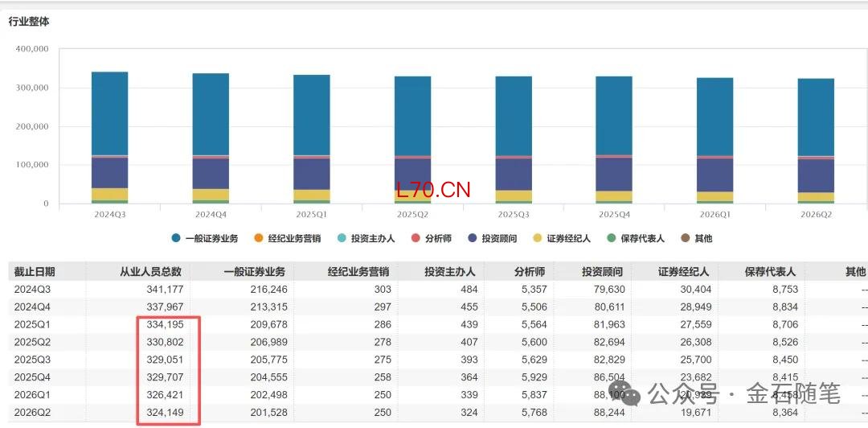This screenshot has height=428, width=868.
Task: Click the 金石随笔 account name
Action: click(x=793, y=395)
